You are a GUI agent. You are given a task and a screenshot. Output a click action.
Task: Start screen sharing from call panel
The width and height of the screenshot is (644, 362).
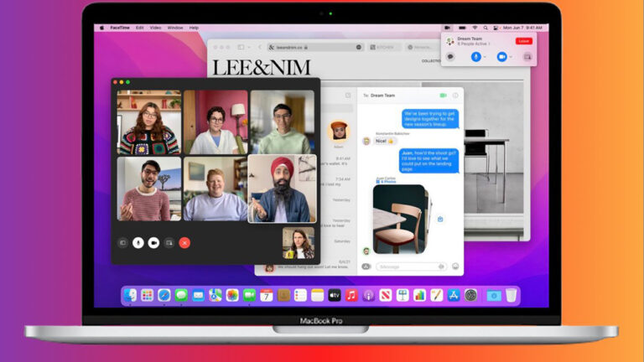pyautogui.click(x=527, y=57)
